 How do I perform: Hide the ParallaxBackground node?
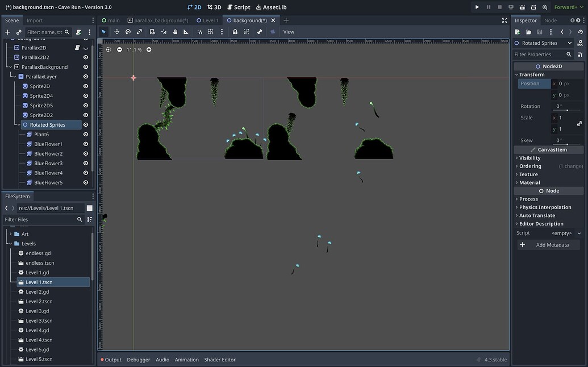click(x=85, y=66)
